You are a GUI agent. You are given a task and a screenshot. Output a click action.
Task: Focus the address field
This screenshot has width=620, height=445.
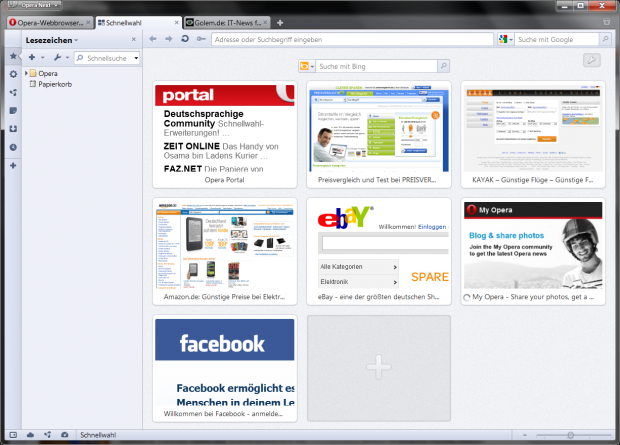[352, 40]
